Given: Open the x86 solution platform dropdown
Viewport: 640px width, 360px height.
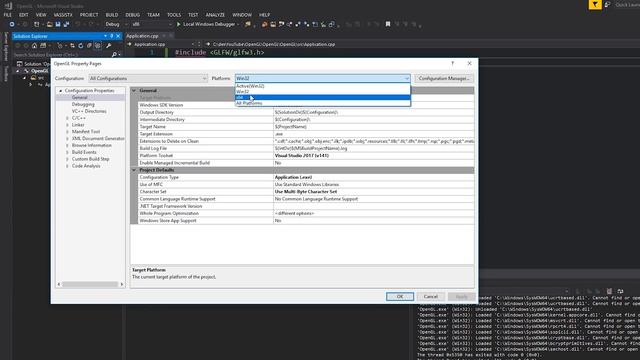Looking at the screenshot, I should click(152, 24).
